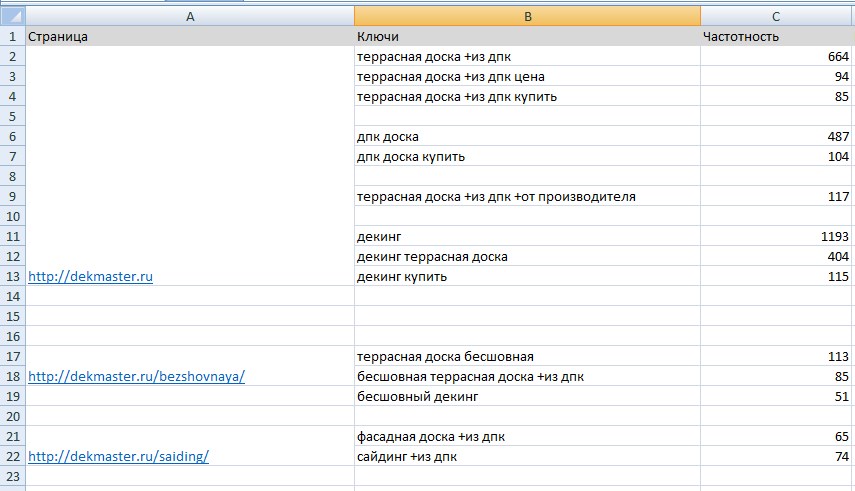Select frequency value 104
The image size is (855, 491).
tap(776, 157)
